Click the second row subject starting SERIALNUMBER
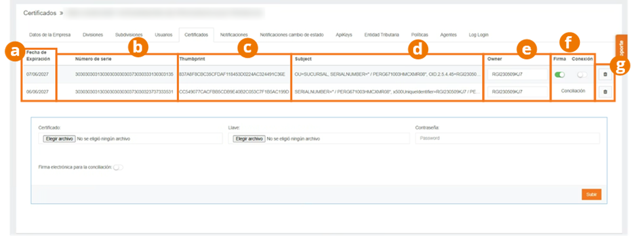644x236 pixels. pos(387,92)
